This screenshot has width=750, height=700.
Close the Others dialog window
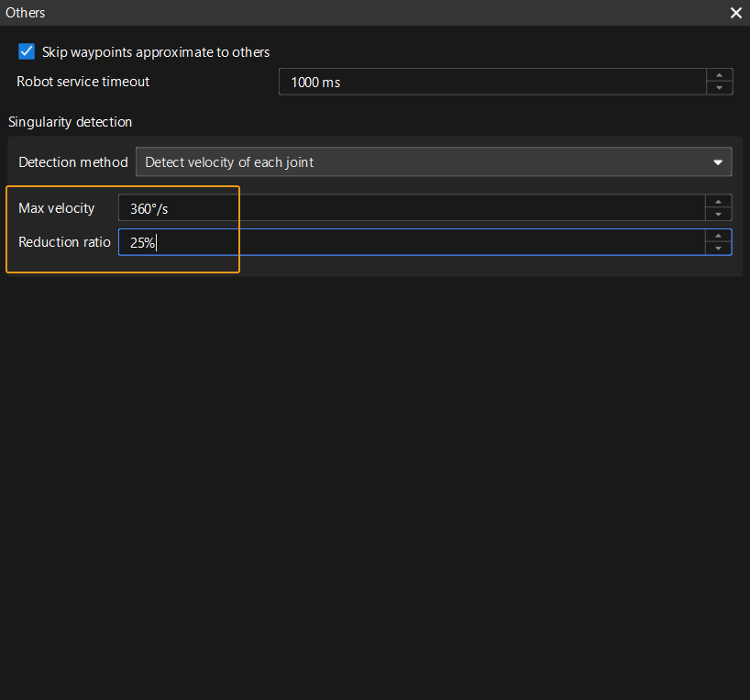point(735,13)
